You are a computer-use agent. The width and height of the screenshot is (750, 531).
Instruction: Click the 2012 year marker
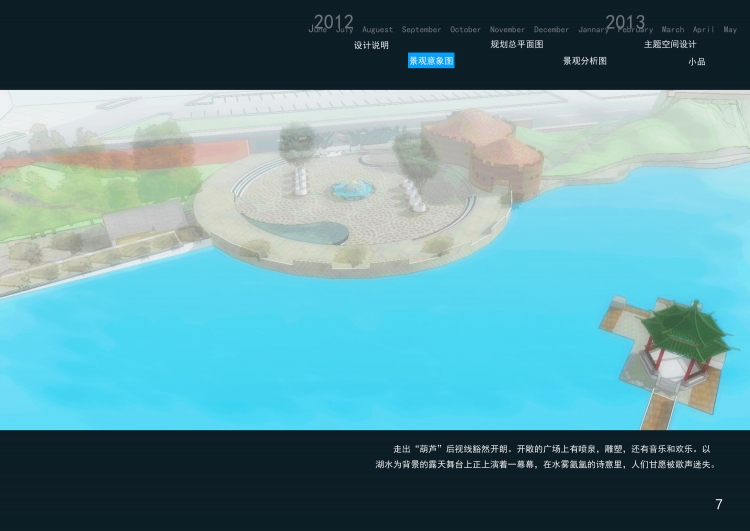[x=333, y=22]
